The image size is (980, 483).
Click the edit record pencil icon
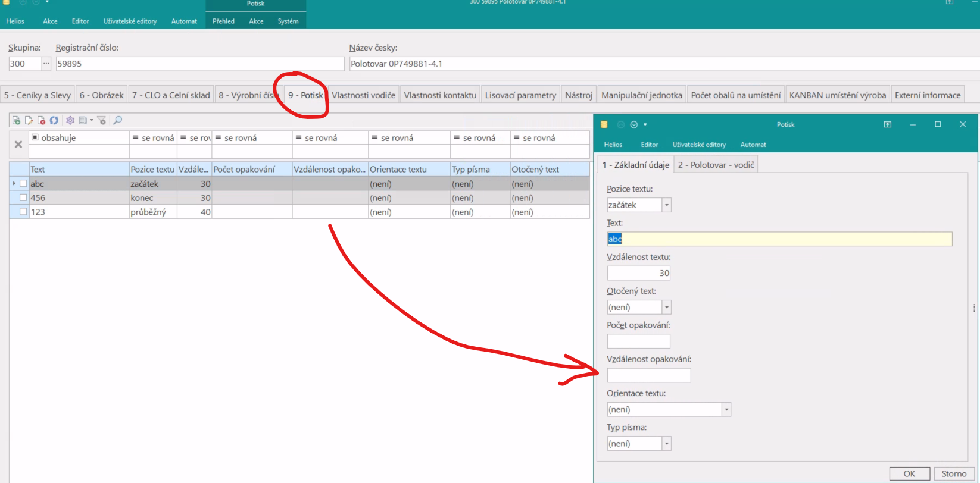[29, 120]
